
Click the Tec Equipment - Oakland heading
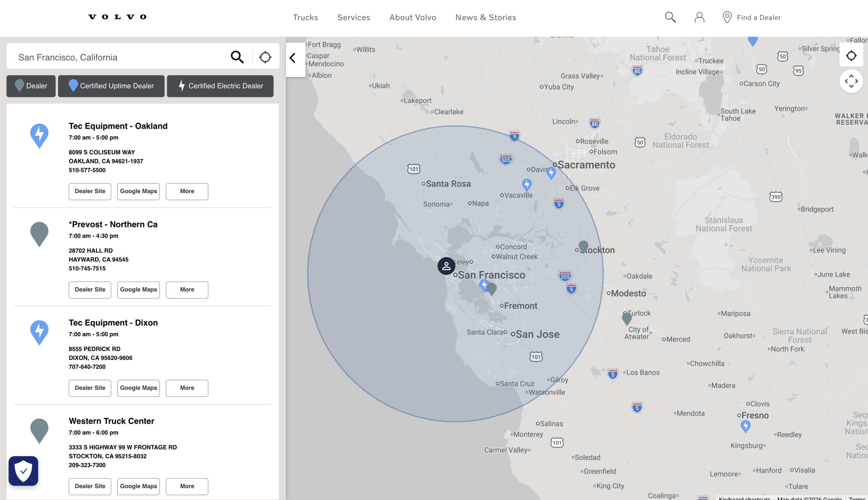[x=118, y=126]
